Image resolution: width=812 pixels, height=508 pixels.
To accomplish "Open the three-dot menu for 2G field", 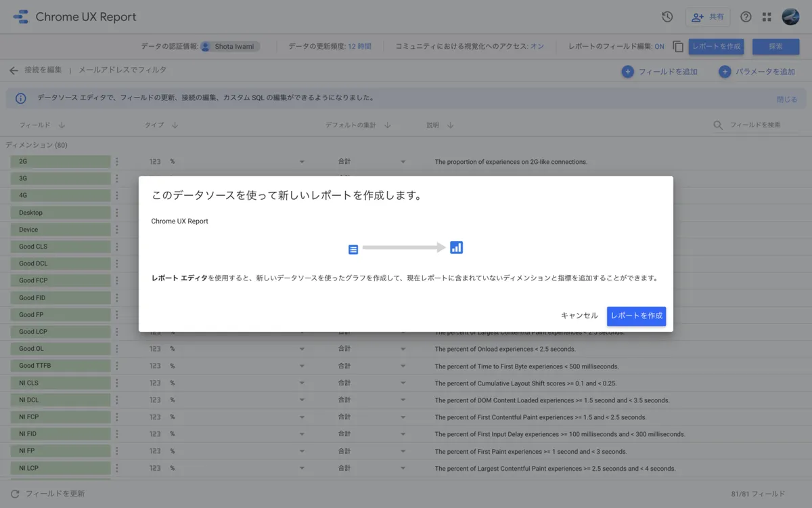I will (117, 162).
